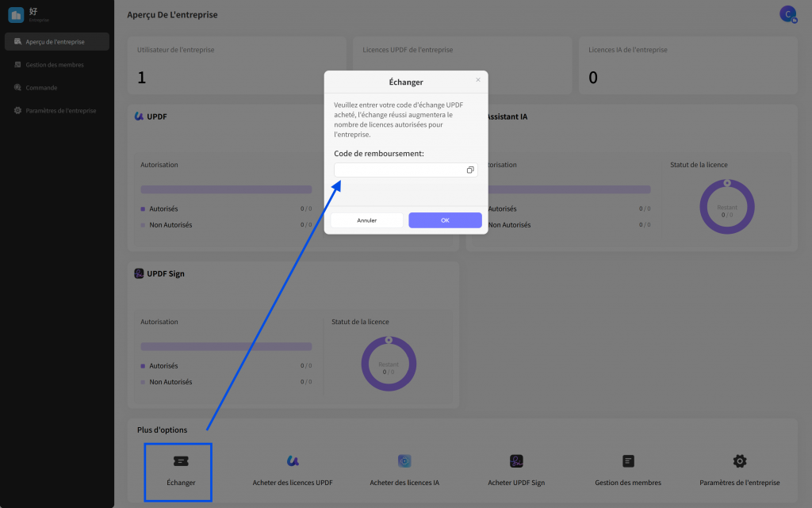The width and height of the screenshot is (812, 508).
Task: Click the UPDF Sign license status donut chart
Action: pyautogui.click(x=389, y=364)
